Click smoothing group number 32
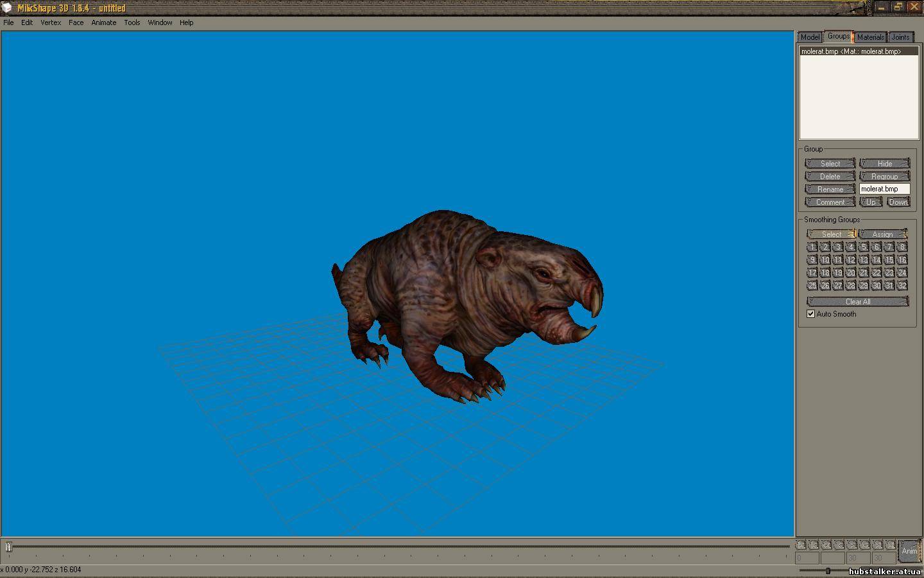924x578 pixels. 902,285
